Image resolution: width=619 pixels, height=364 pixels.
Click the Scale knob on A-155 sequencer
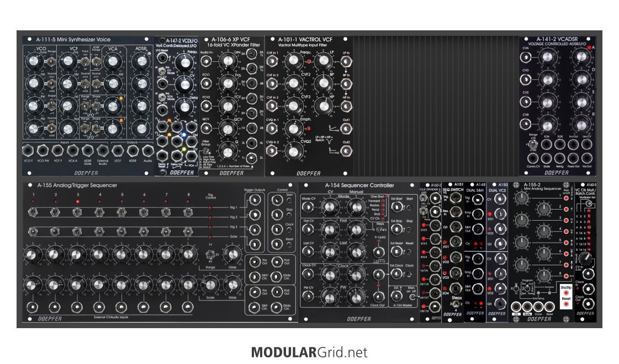point(210,285)
